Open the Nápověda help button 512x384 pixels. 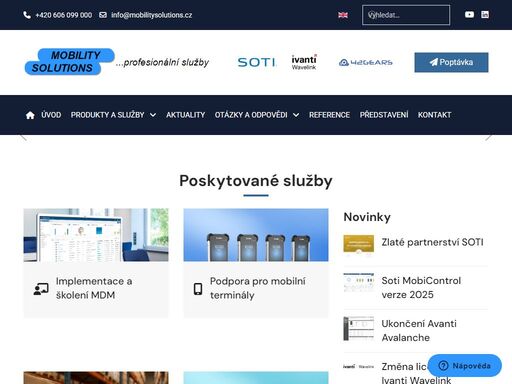point(465,366)
